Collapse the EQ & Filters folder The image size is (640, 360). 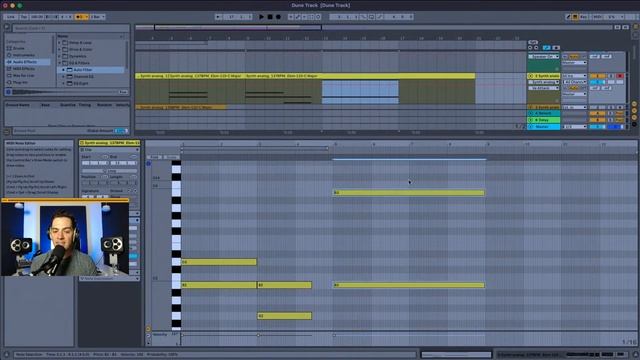pos(60,63)
